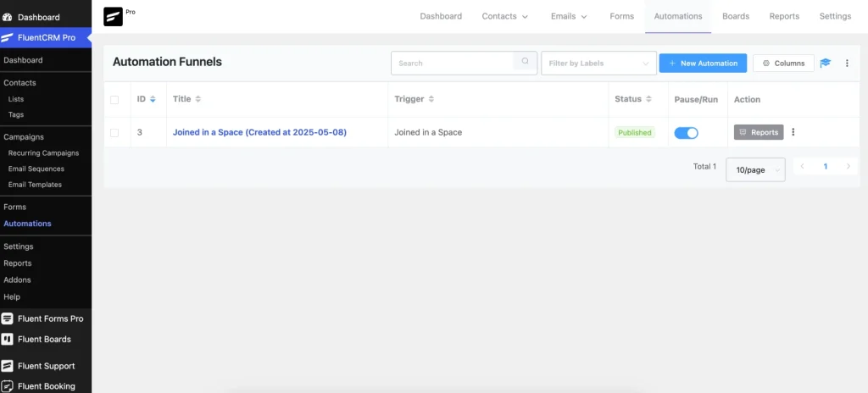
Task: Click the 'Total 1' count text
Action: 704,166
